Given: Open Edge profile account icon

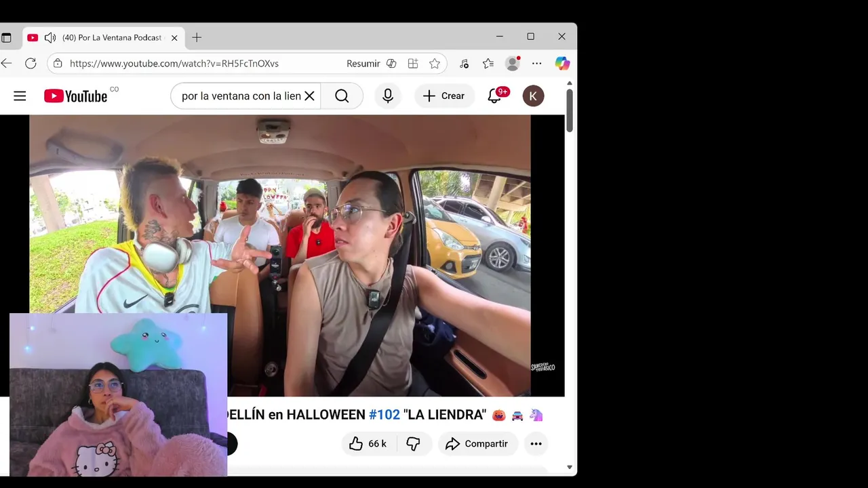Looking at the screenshot, I should pyautogui.click(x=513, y=64).
